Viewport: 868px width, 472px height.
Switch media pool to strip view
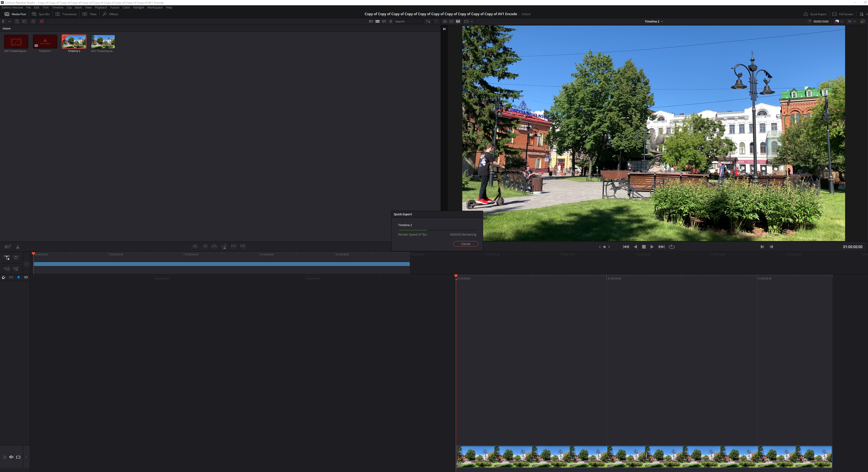pos(384,22)
